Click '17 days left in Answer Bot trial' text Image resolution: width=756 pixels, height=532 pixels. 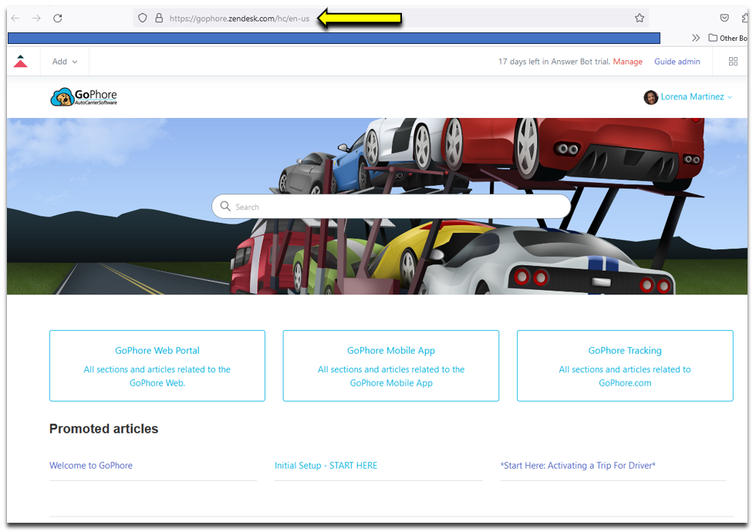[554, 62]
